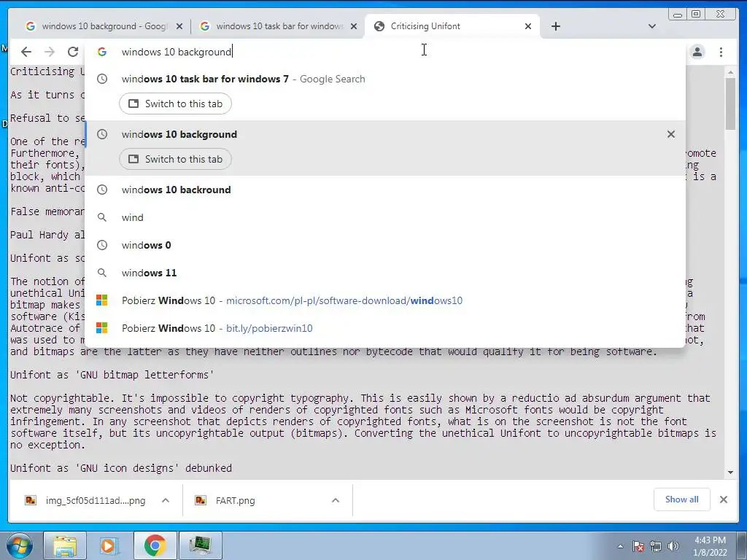Close the 'windows 10 task bar' tab
The height and width of the screenshot is (560, 747).
click(354, 26)
